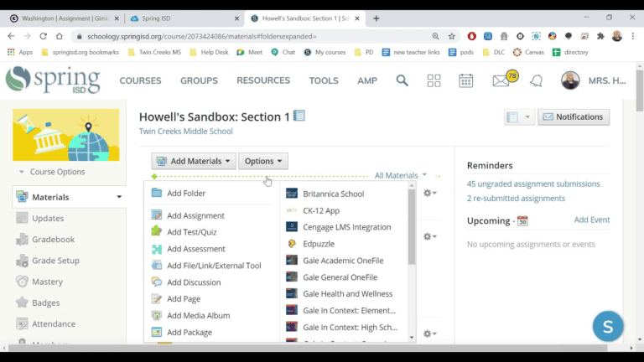Open COURSES in top navigation
The width and height of the screenshot is (644, 362).
click(141, 80)
